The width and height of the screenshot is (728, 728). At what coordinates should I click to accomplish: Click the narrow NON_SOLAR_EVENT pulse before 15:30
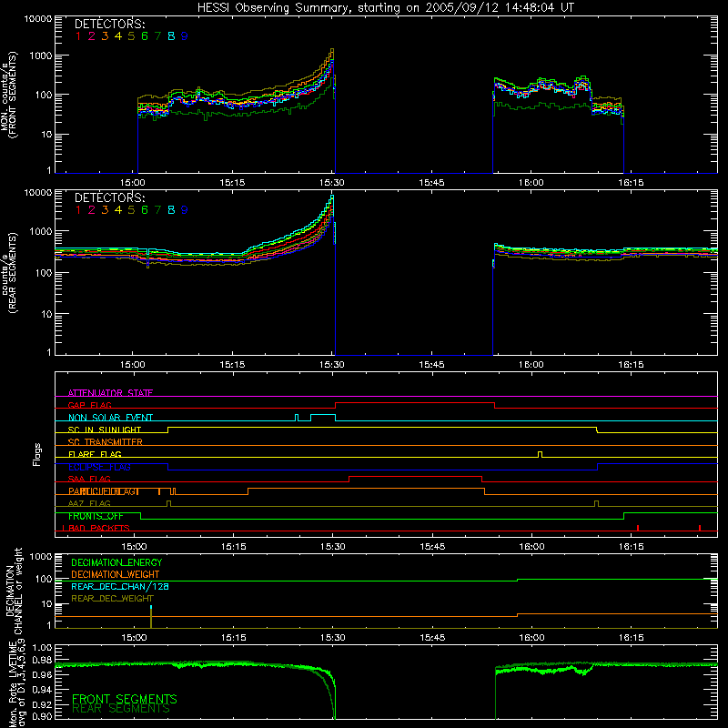(298, 418)
